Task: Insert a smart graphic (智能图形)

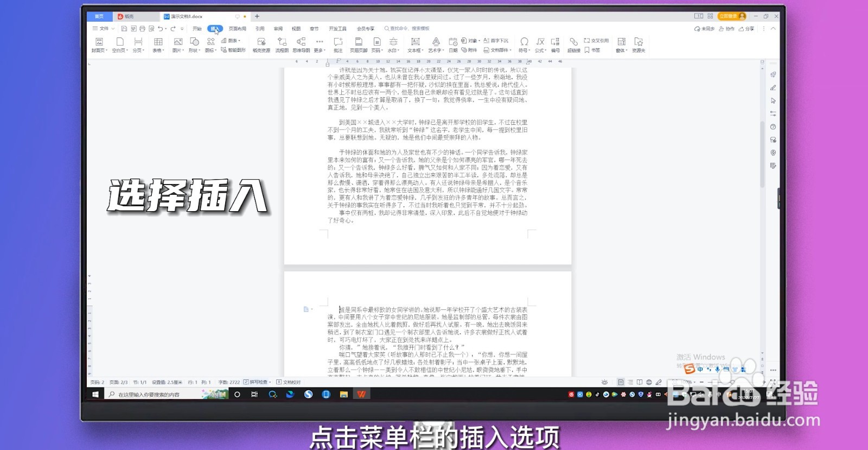Action: (233, 50)
